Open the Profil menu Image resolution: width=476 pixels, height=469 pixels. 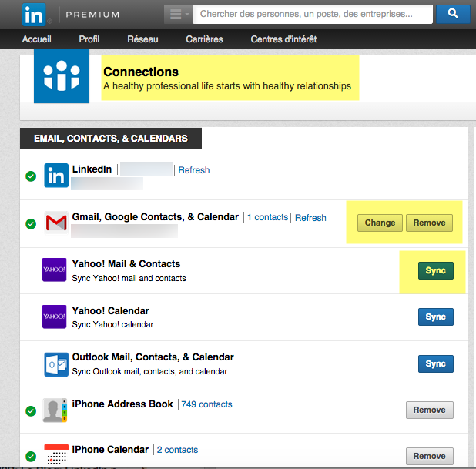89,39
